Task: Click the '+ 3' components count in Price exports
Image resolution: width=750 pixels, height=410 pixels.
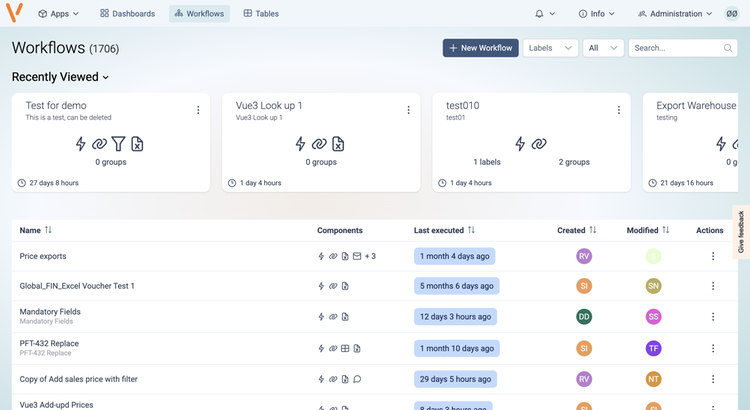Action: (370, 256)
